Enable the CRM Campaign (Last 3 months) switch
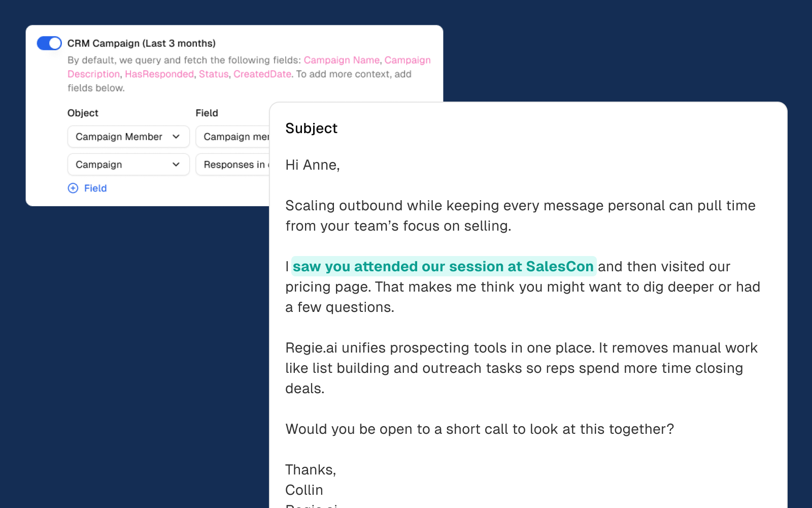 pos(48,43)
